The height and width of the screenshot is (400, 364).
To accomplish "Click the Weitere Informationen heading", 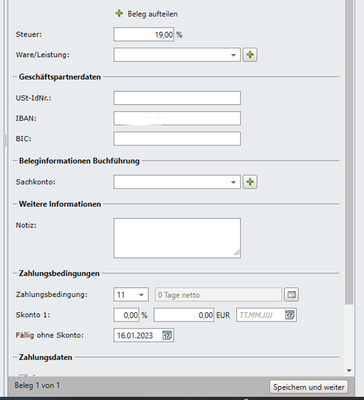I will pyautogui.click(x=60, y=204).
